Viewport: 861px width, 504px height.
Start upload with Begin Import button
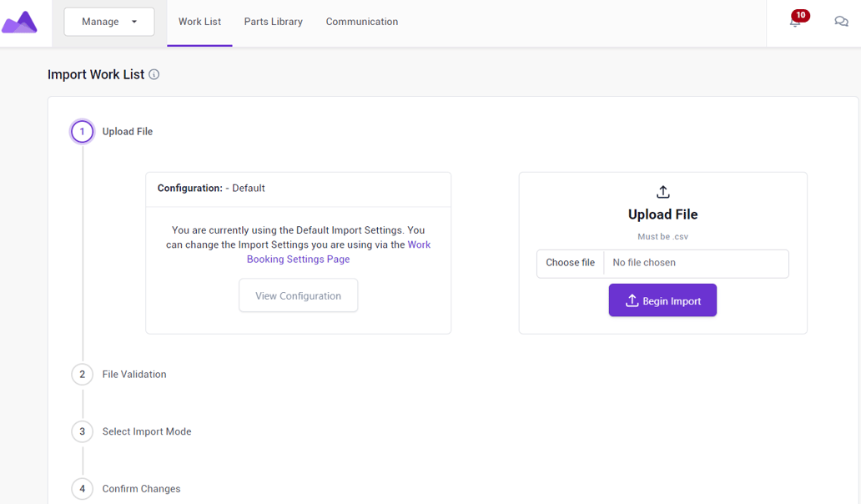pos(662,300)
